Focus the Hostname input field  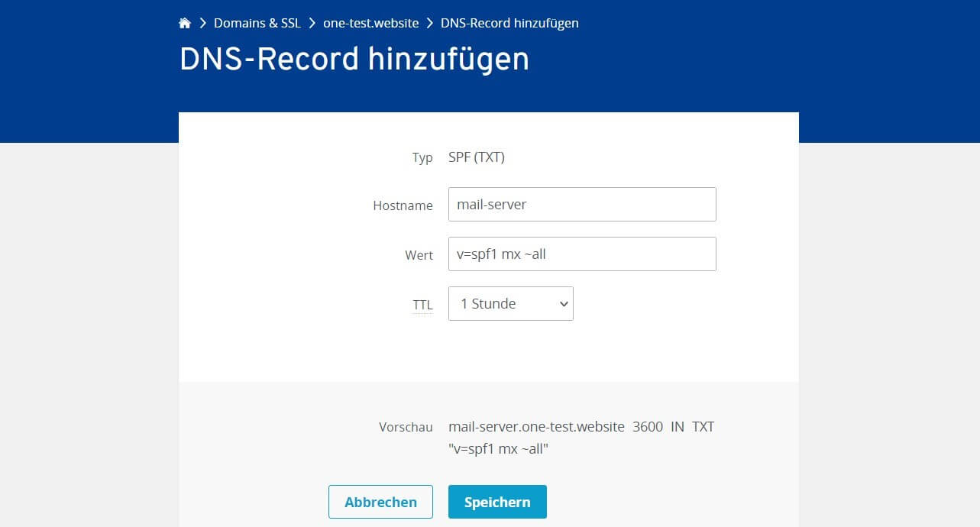coord(582,205)
